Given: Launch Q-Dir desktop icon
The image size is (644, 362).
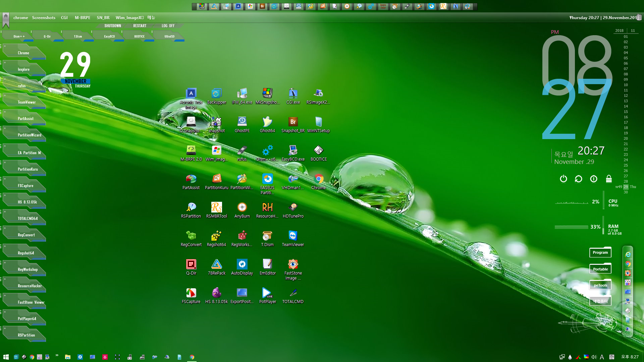Looking at the screenshot, I should coord(191,267).
